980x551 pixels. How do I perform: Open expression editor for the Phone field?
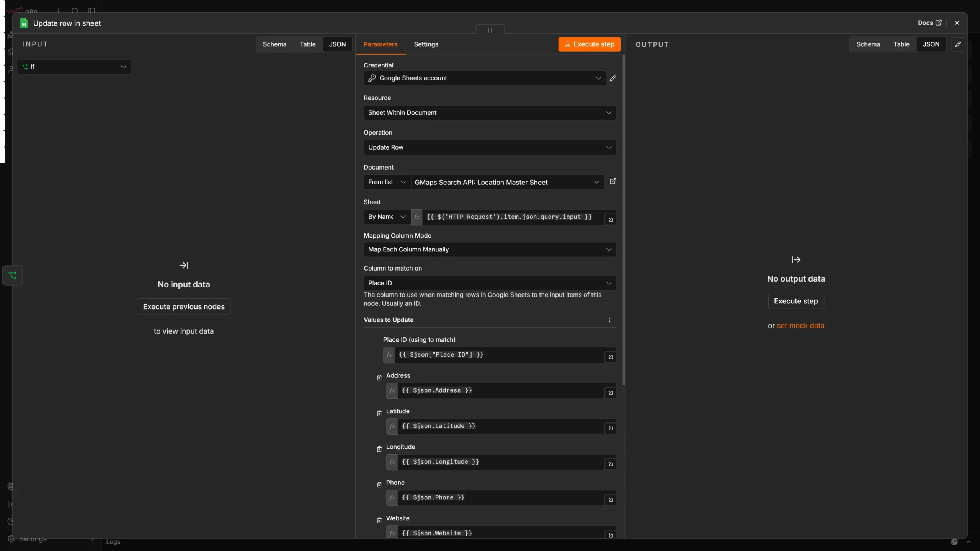click(611, 500)
